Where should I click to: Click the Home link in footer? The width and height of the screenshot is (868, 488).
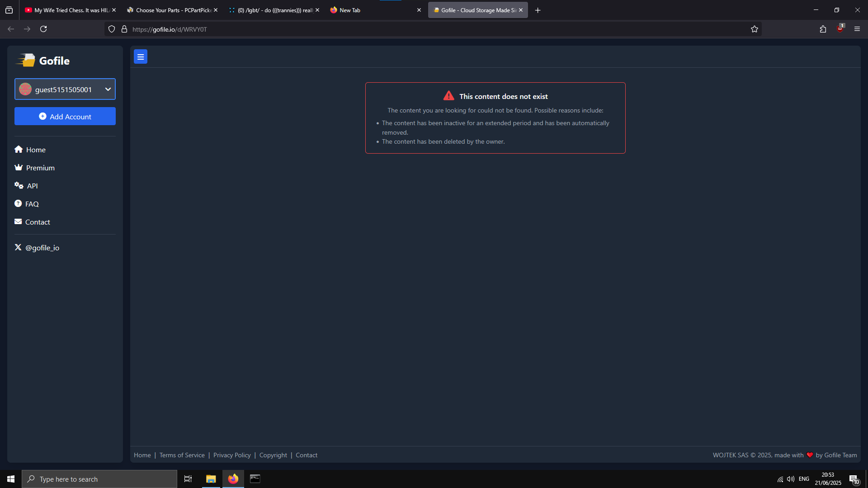click(x=142, y=455)
